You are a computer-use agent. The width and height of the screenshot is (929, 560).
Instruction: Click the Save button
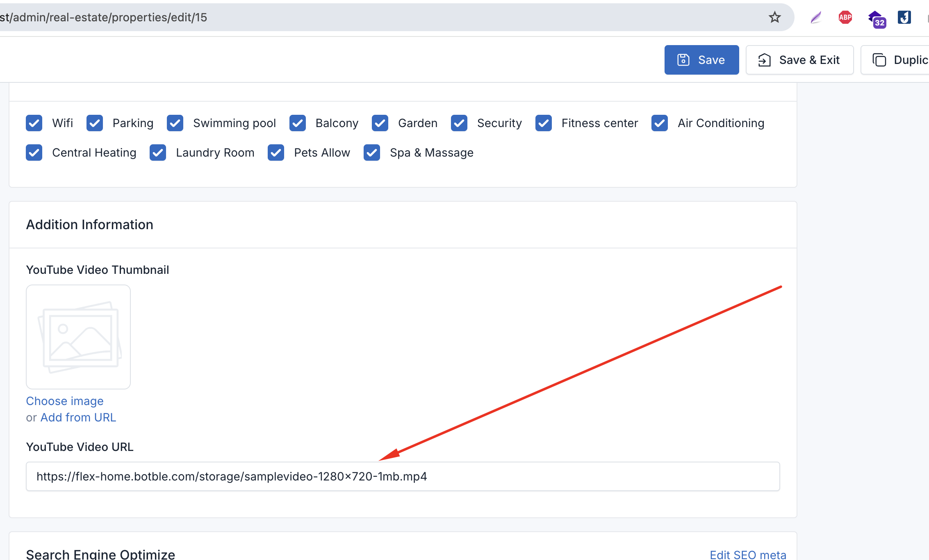click(x=701, y=60)
